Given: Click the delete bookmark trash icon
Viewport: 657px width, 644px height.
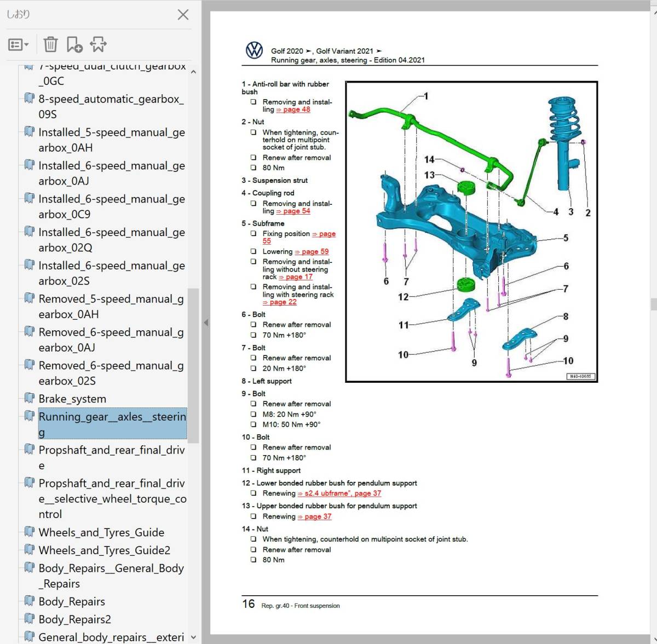Looking at the screenshot, I should [x=50, y=44].
